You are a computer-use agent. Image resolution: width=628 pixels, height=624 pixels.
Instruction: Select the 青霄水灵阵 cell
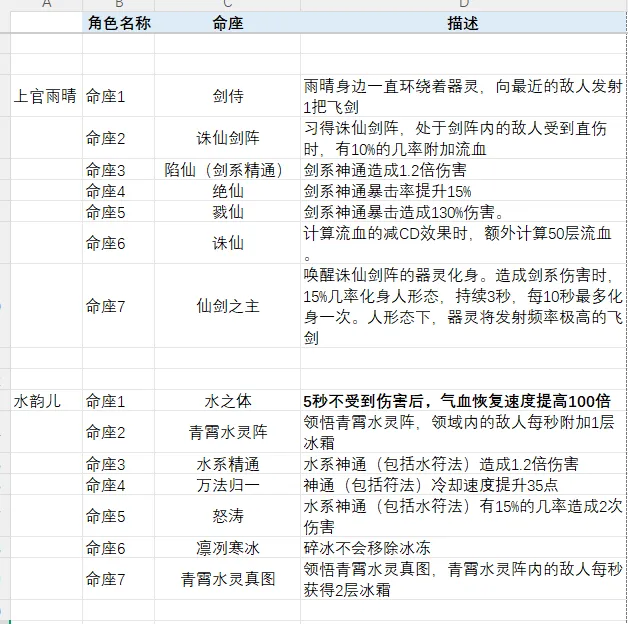click(x=227, y=433)
